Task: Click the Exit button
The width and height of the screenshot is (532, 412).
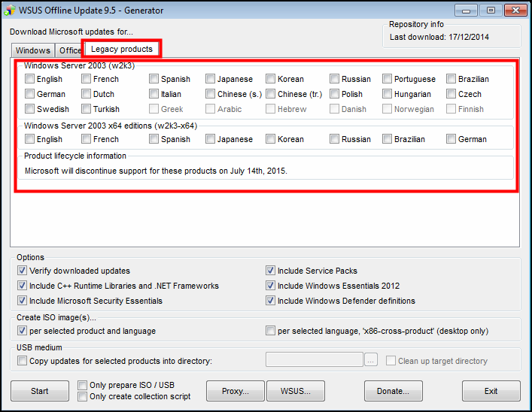Action: (x=491, y=391)
